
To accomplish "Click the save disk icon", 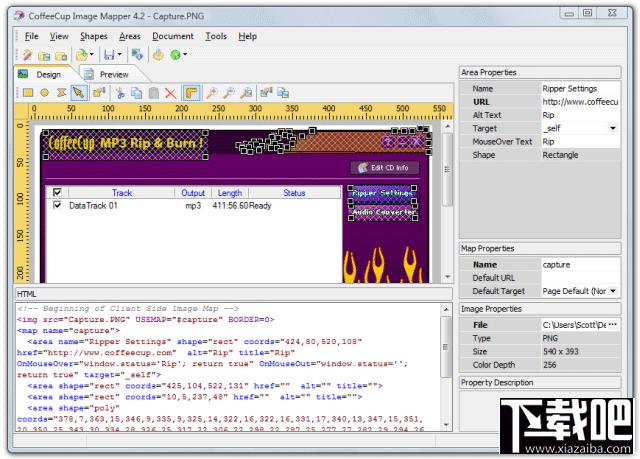I will point(106,55).
